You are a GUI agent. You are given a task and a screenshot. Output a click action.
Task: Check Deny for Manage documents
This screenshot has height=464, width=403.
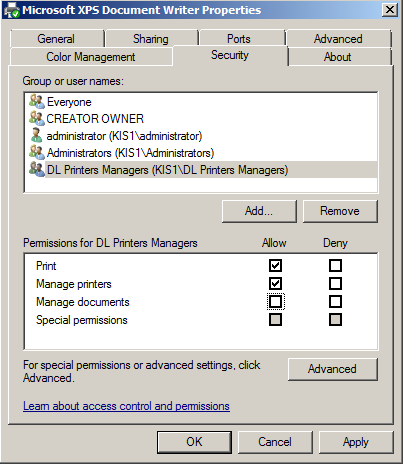pos(335,302)
